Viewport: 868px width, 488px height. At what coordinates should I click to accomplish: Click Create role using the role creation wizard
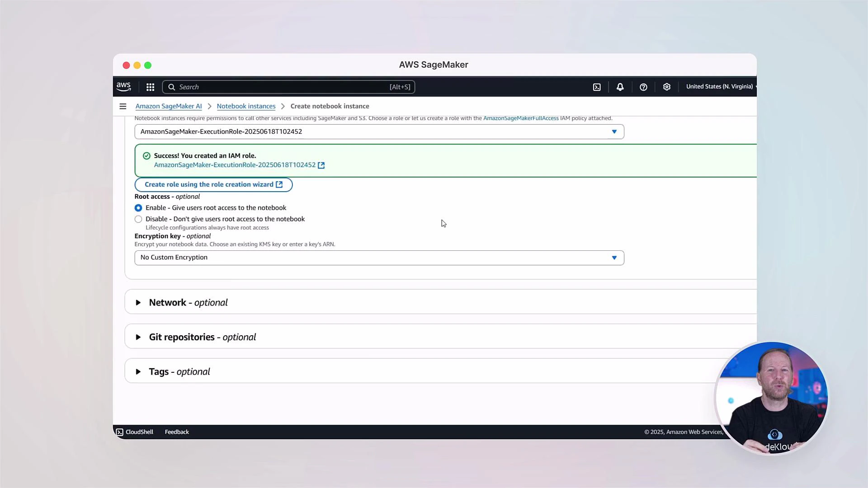click(x=213, y=184)
